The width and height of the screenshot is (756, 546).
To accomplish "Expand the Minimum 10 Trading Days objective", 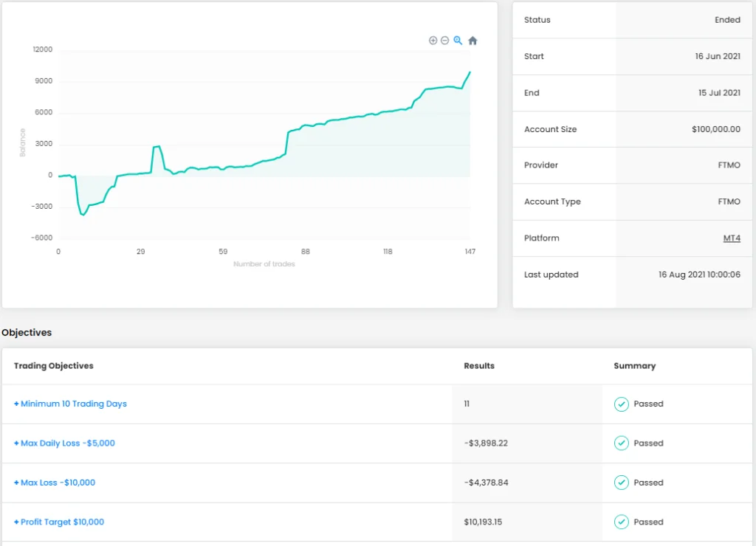I will pos(71,404).
